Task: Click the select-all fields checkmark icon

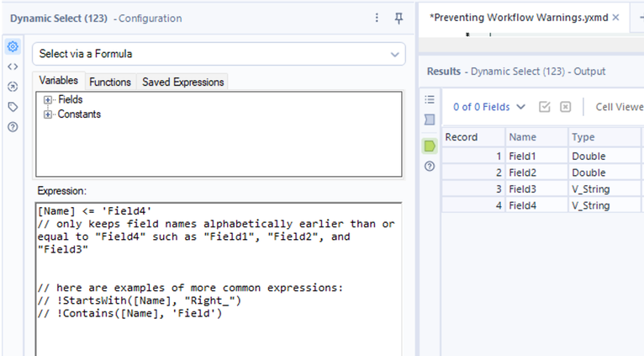Action: click(544, 107)
